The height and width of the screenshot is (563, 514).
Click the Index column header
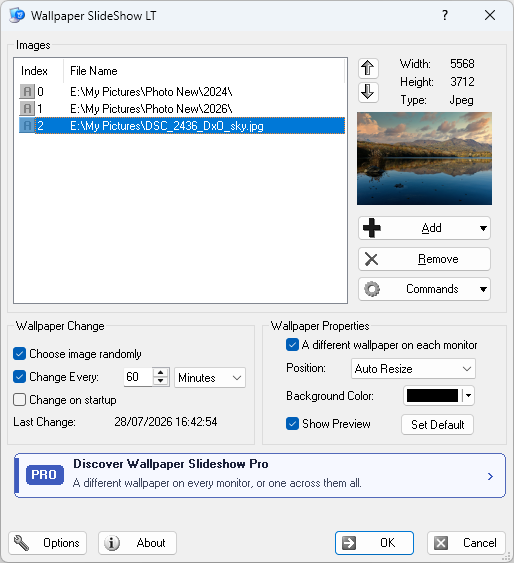[x=39, y=71]
